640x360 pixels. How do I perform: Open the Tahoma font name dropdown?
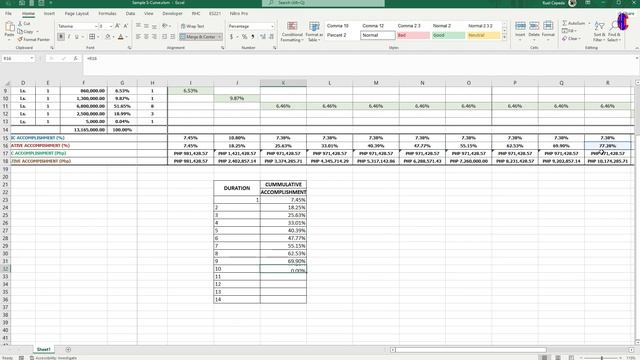point(96,26)
